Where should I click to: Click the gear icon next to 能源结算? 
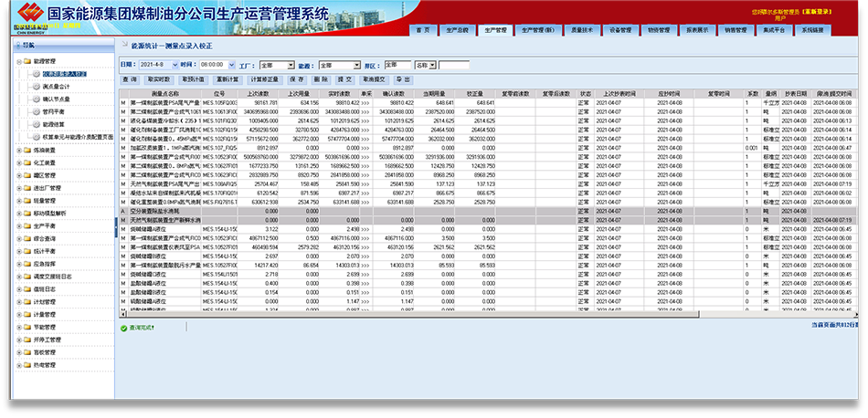pos(37,125)
